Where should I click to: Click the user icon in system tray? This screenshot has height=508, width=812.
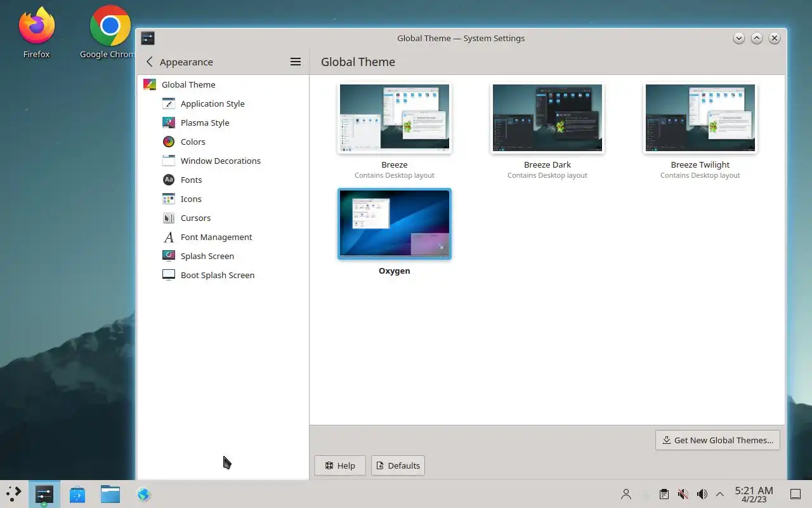pos(626,494)
